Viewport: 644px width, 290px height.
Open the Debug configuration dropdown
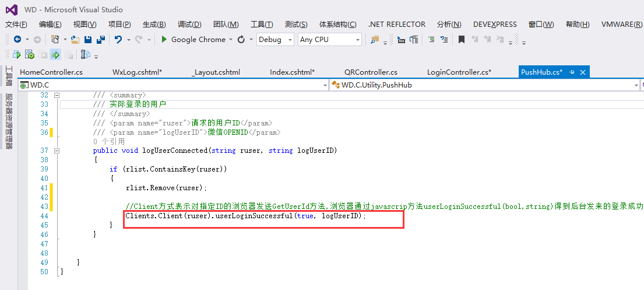point(275,40)
